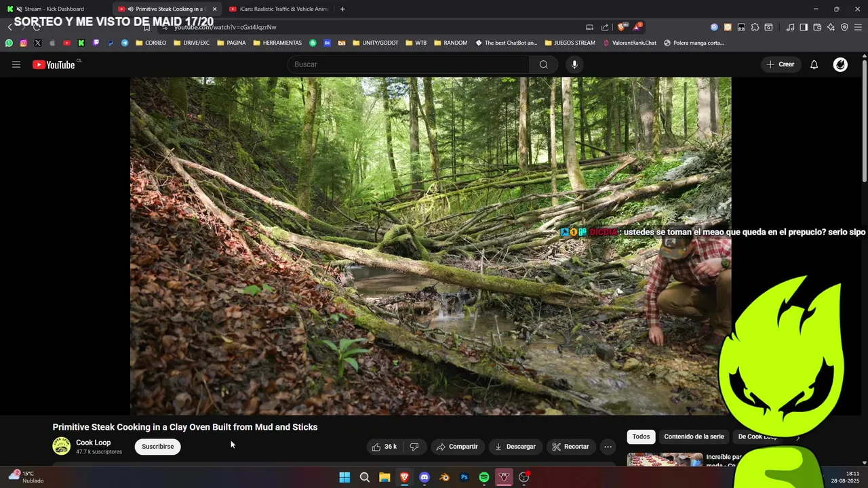Open the YouTube hamburger guide menu
The width and height of the screenshot is (868, 488).
[16, 64]
